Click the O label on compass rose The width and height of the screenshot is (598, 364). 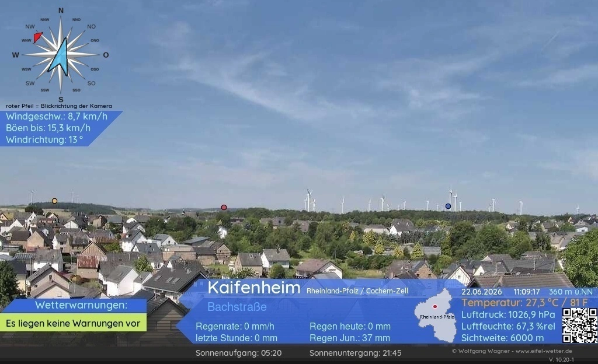[106, 55]
